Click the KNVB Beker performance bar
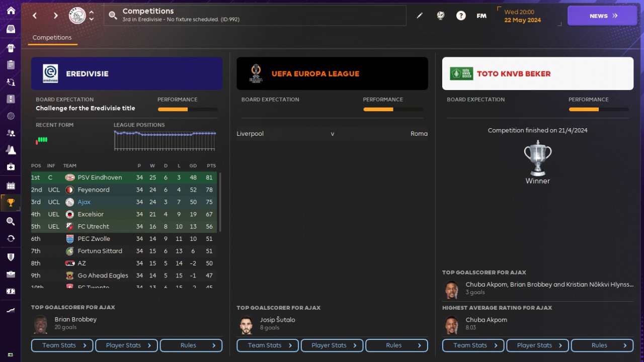Image resolution: width=644 pixels, height=362 pixels. 599,109
